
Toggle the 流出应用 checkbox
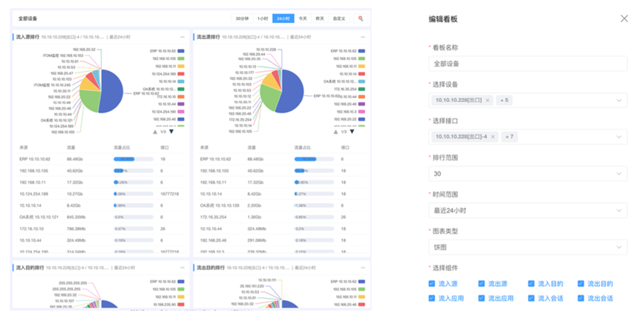click(x=482, y=298)
